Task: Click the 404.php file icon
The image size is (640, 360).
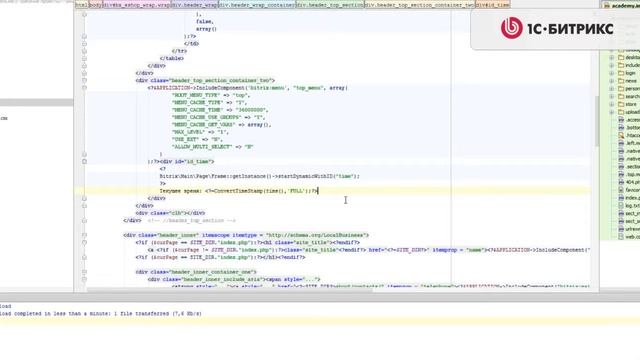Action: [621, 182]
